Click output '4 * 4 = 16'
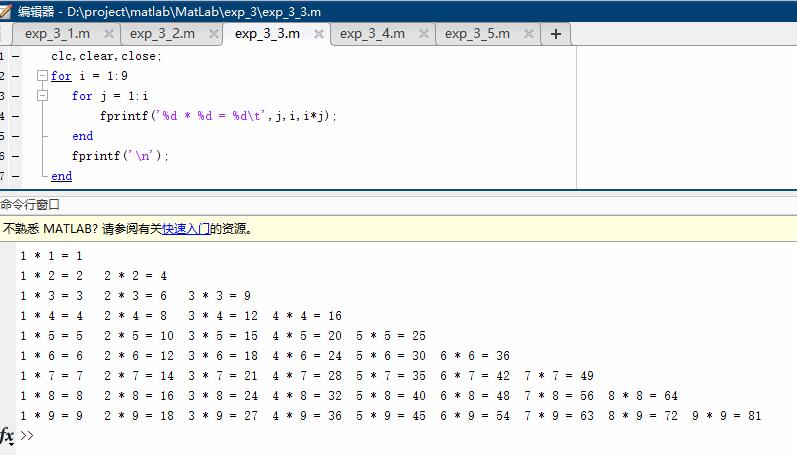Image resolution: width=797 pixels, height=455 pixels. 307,316
